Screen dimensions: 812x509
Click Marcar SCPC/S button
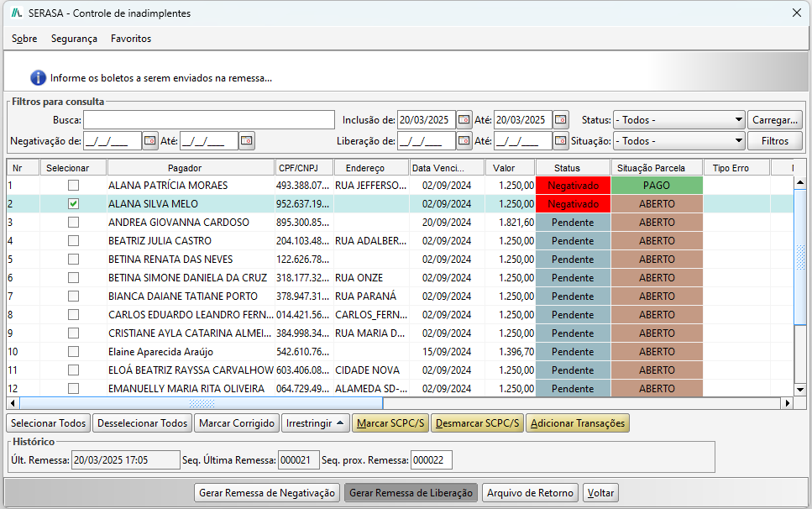click(x=390, y=423)
